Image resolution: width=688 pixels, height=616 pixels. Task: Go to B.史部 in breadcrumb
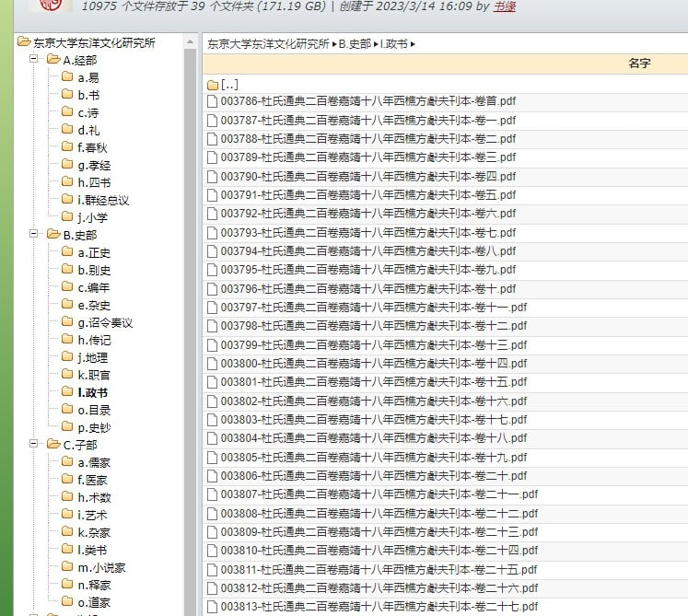(x=355, y=44)
